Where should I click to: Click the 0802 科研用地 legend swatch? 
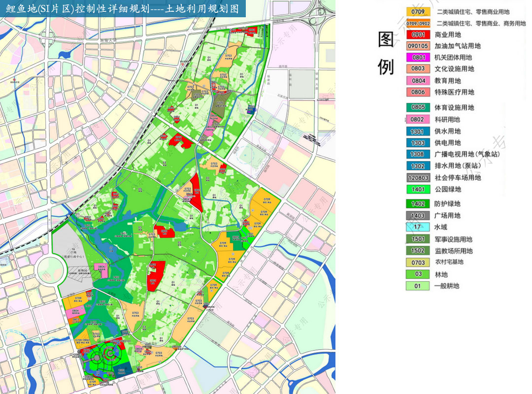tap(418, 119)
